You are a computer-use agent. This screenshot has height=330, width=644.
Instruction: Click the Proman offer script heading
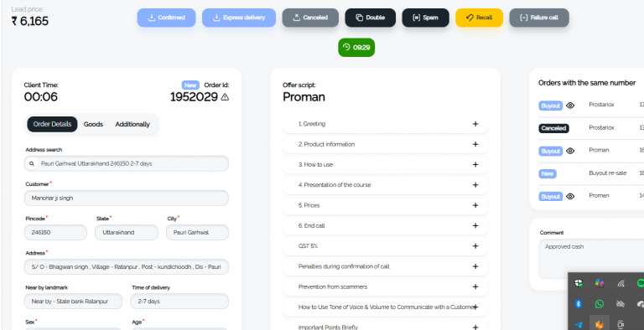[304, 97]
